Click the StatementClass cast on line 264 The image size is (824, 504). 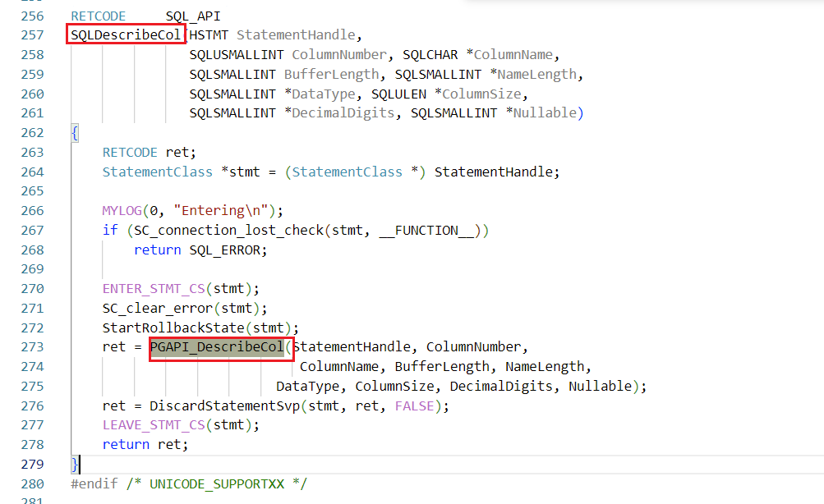[x=347, y=172]
